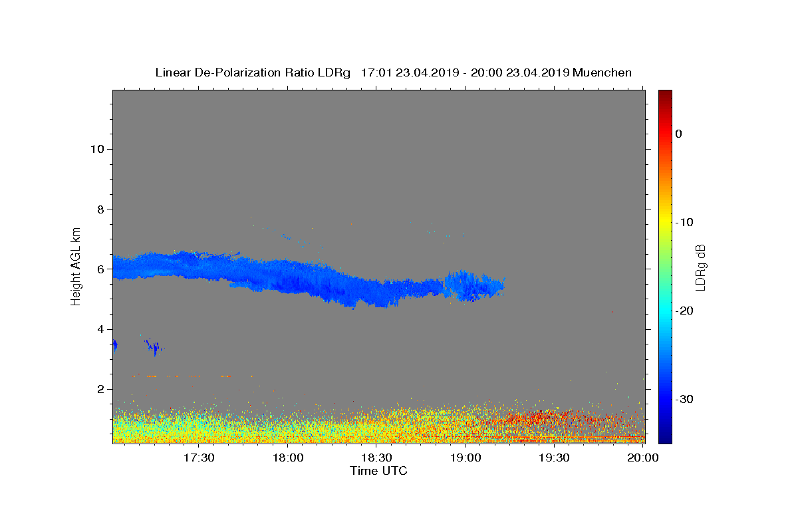Screen dimensions: 798x532
Task: Click the colorbar tick label -10
Action: tap(684, 222)
